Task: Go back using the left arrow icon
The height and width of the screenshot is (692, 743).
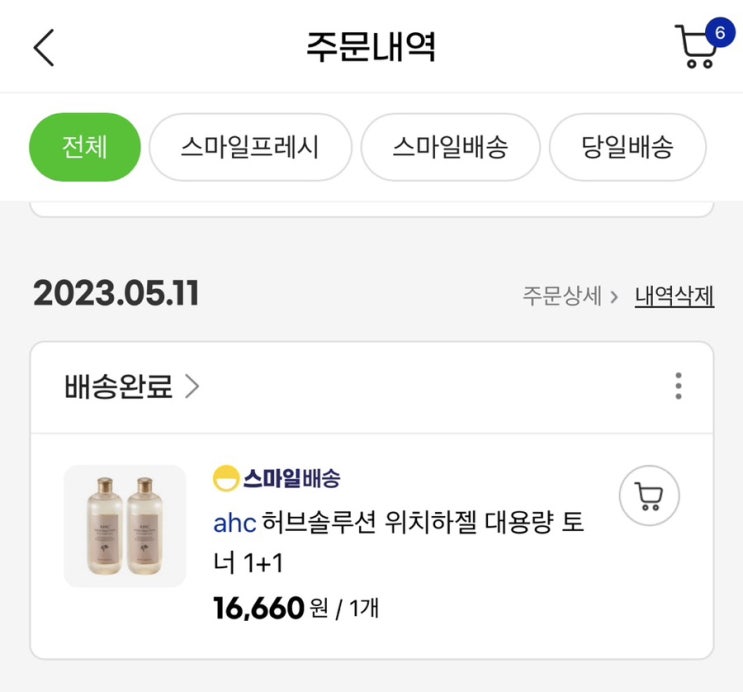Action: [x=44, y=47]
